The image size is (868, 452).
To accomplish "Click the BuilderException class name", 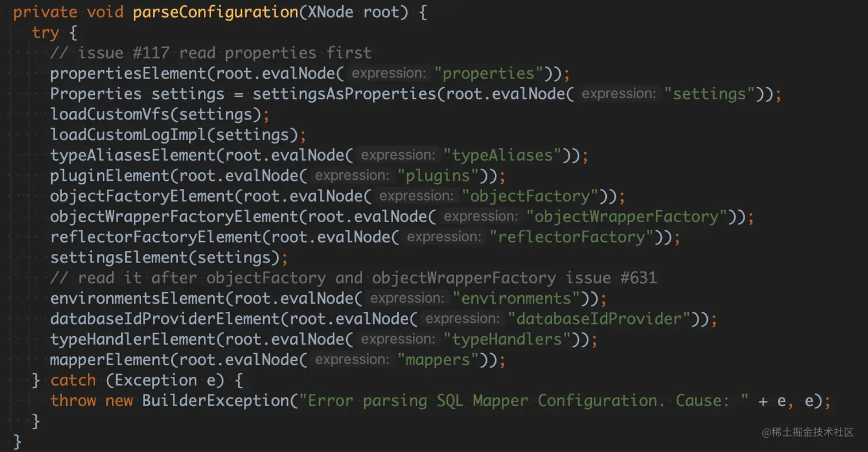I will coord(215,401).
